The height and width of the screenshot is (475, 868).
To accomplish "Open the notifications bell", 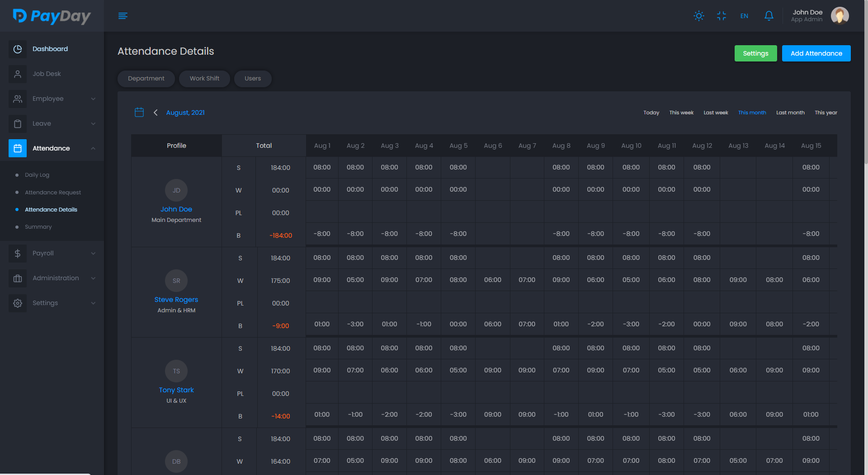I will click(769, 16).
